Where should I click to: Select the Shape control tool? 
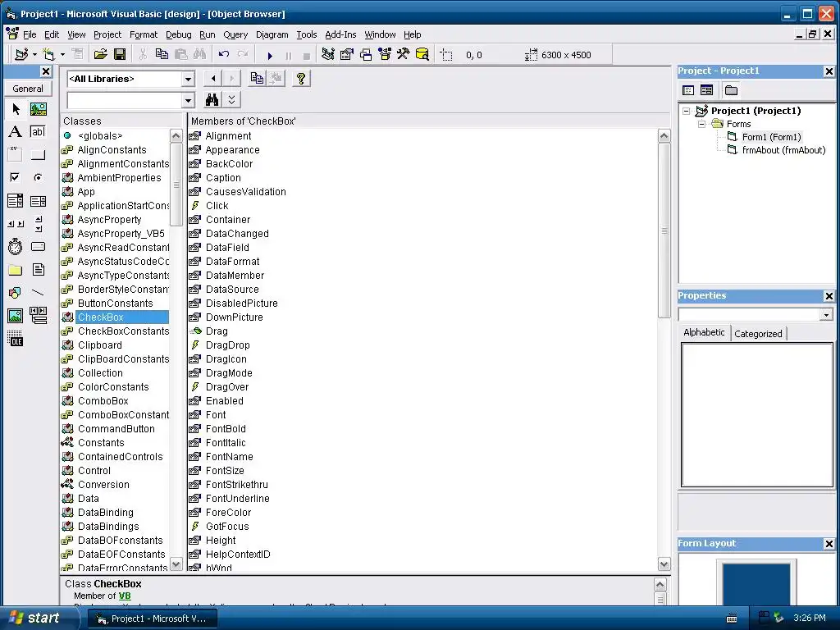coord(16,293)
